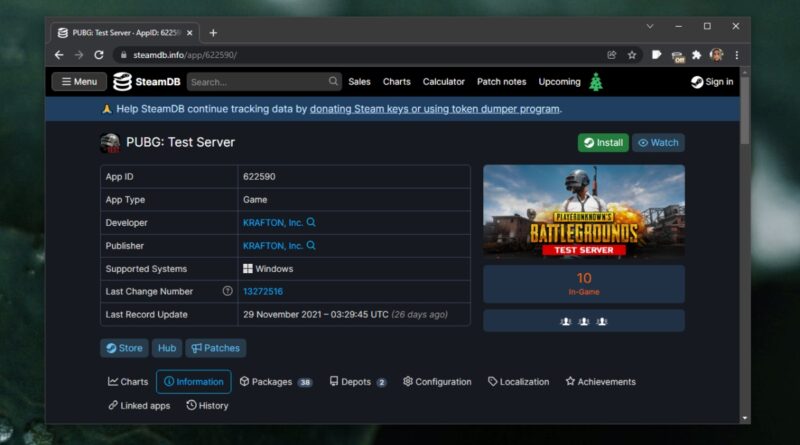
Task: Reload the SteamDB page
Action: tap(99, 55)
